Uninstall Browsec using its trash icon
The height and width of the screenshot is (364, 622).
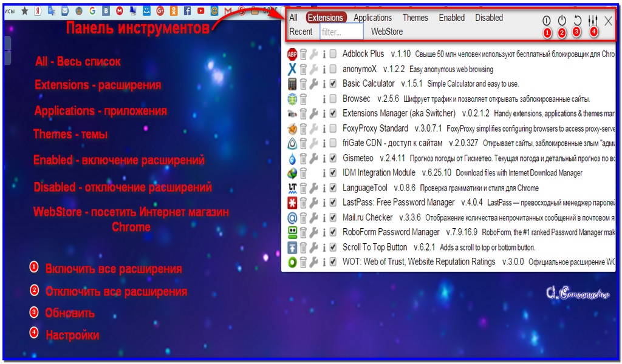coord(303,99)
